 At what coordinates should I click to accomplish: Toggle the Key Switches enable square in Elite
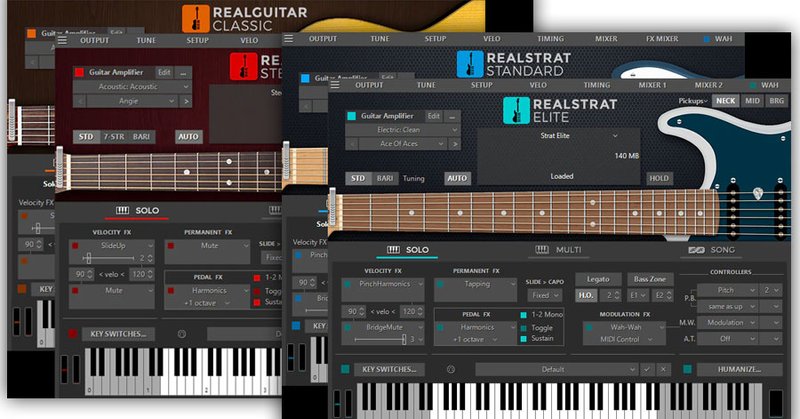pyautogui.click(x=345, y=369)
